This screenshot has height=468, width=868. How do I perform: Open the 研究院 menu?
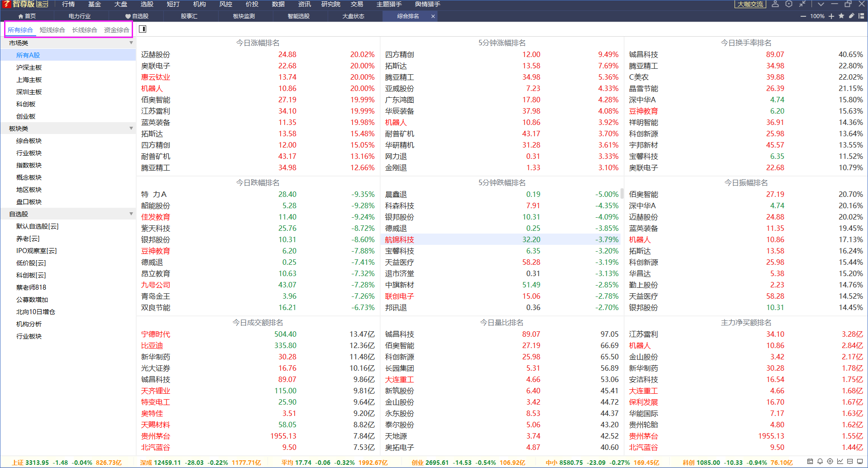click(331, 4)
